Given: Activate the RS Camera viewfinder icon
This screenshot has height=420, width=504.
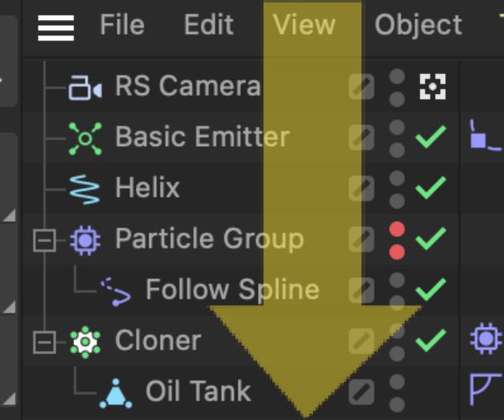Looking at the screenshot, I should (433, 87).
